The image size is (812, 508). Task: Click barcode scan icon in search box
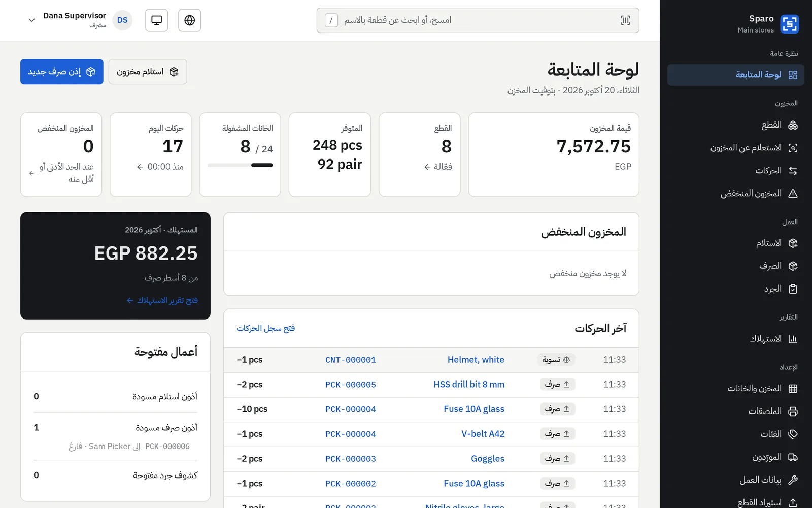coord(625,20)
